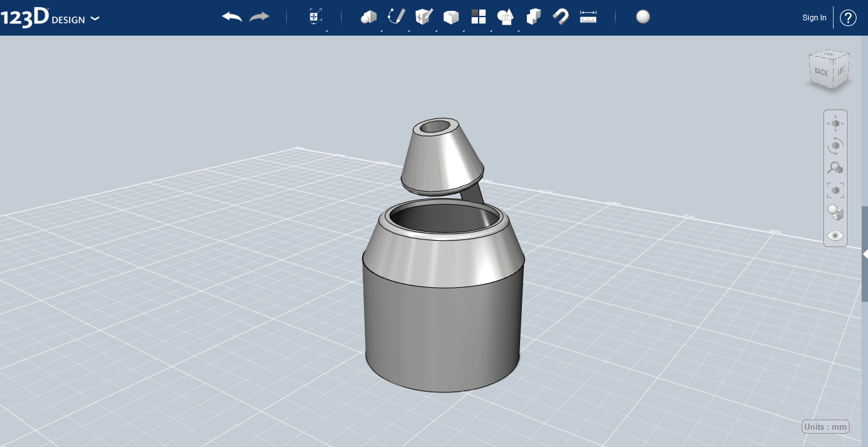Toggle the shading view mode control
The image size is (868, 447).
835,212
